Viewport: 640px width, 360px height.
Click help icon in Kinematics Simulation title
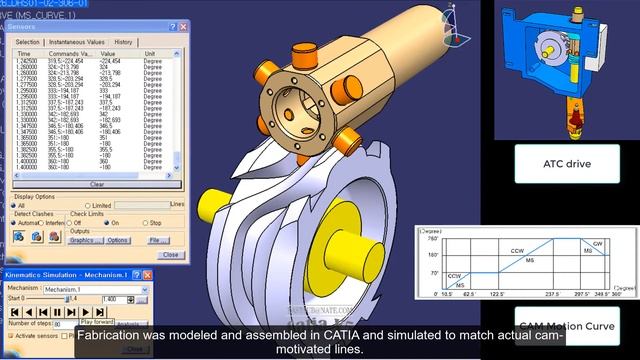(x=137, y=275)
